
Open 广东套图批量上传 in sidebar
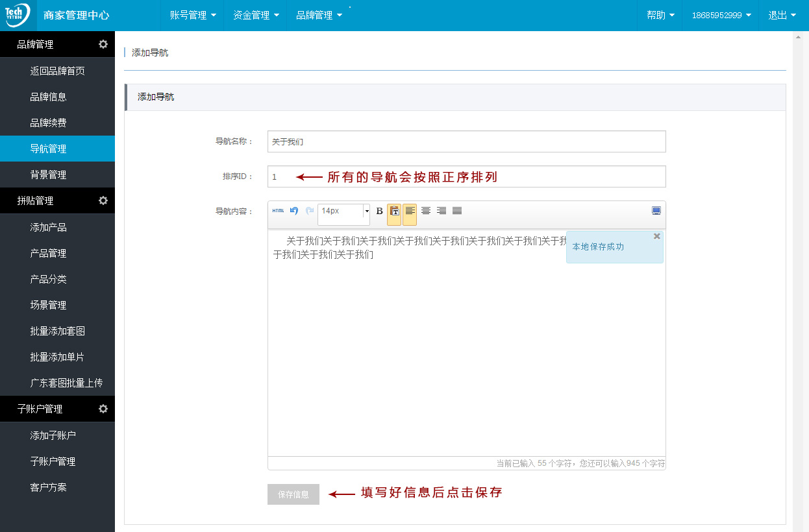57,383
